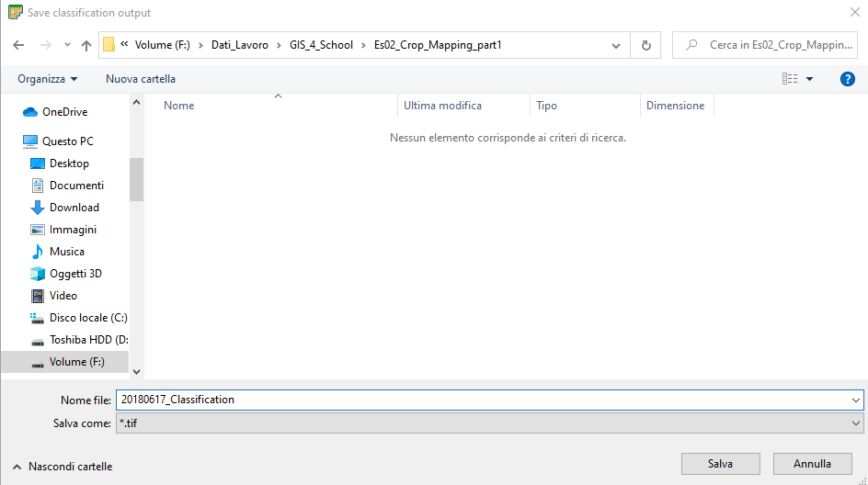Open GIS_4_School breadcrumb folder
The image size is (868, 485).
point(321,45)
